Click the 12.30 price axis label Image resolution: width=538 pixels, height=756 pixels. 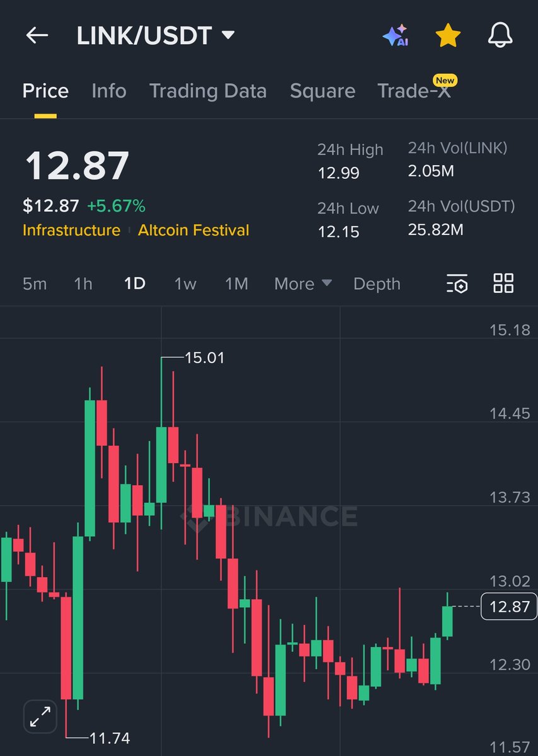510,664
